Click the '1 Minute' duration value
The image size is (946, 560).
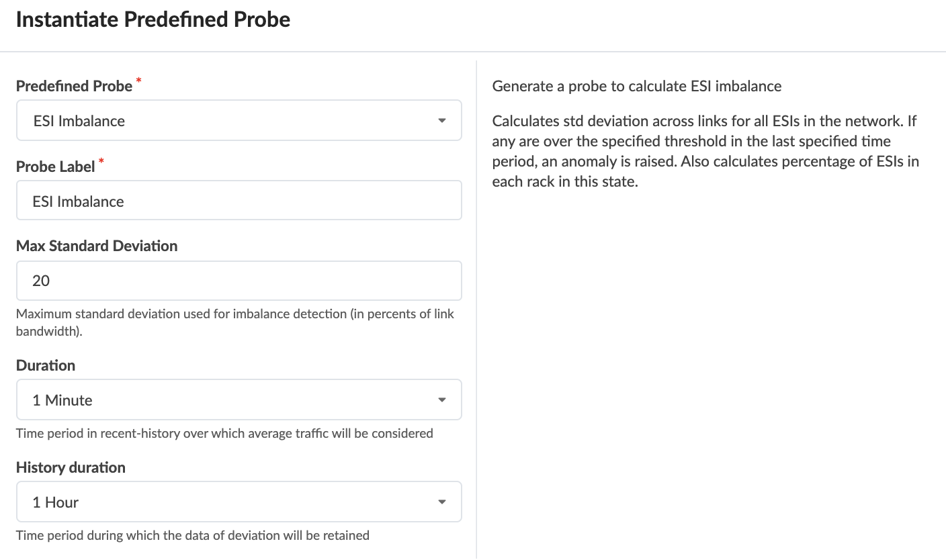click(62, 400)
